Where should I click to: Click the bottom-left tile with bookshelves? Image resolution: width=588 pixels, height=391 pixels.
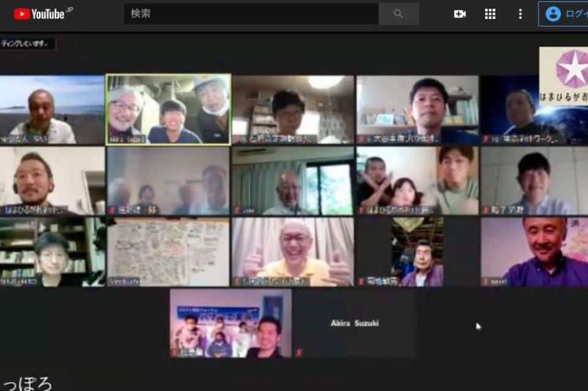pos(52,251)
